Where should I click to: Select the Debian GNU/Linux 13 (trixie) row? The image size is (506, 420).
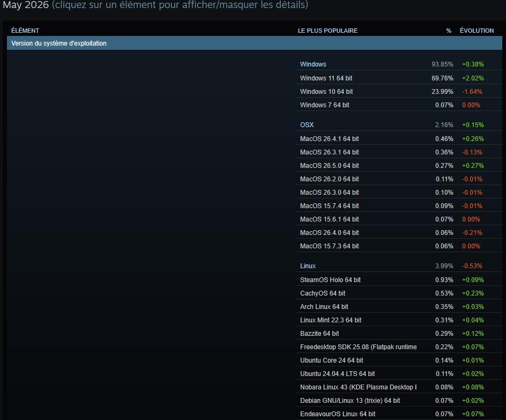399,400
